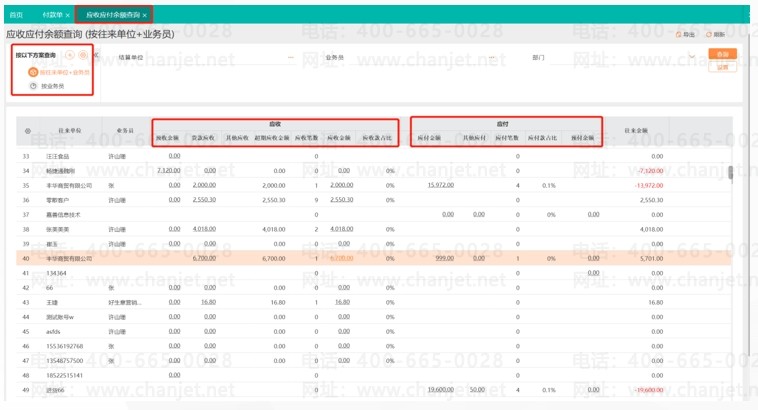
Task: Open the 6,700.00 link in highlighted row 40
Action: pyautogui.click(x=204, y=259)
